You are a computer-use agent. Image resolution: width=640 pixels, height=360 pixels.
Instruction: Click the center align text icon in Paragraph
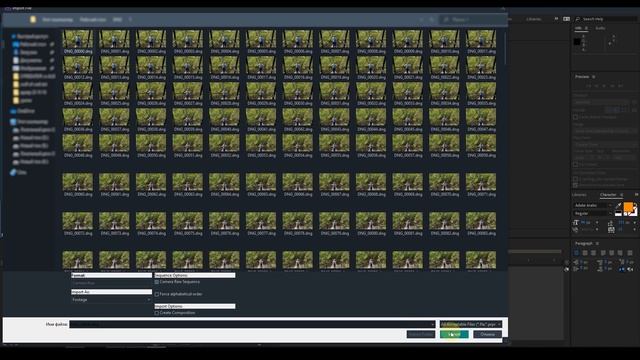click(585, 253)
